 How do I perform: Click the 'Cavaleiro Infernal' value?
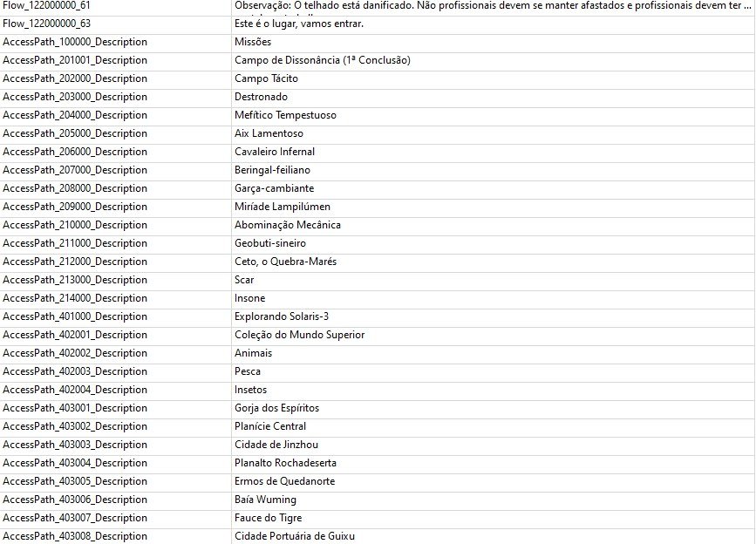[x=493, y=153]
